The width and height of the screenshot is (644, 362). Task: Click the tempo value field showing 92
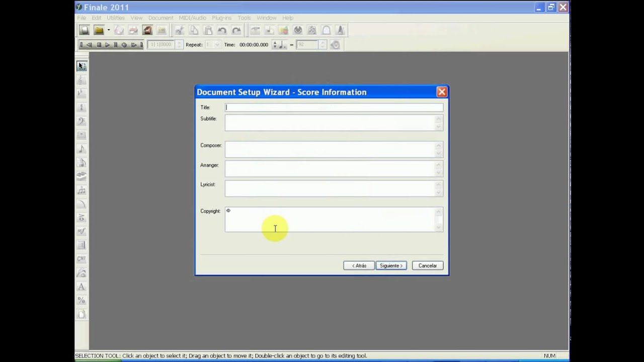click(307, 45)
